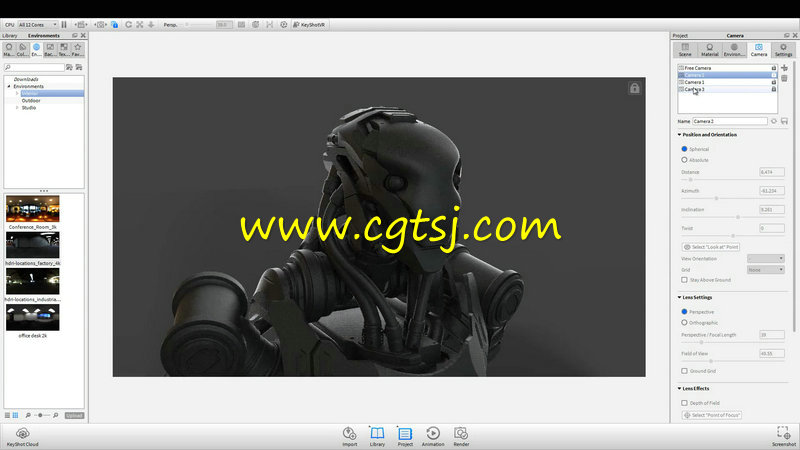Click the geometry view toolbar icon
The image size is (800, 450).
click(256, 24)
